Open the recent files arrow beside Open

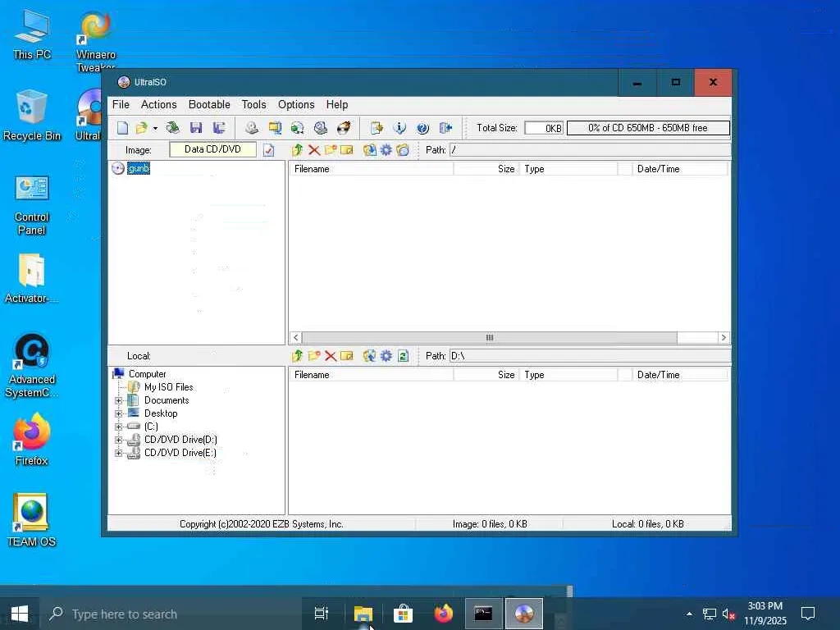[155, 129]
